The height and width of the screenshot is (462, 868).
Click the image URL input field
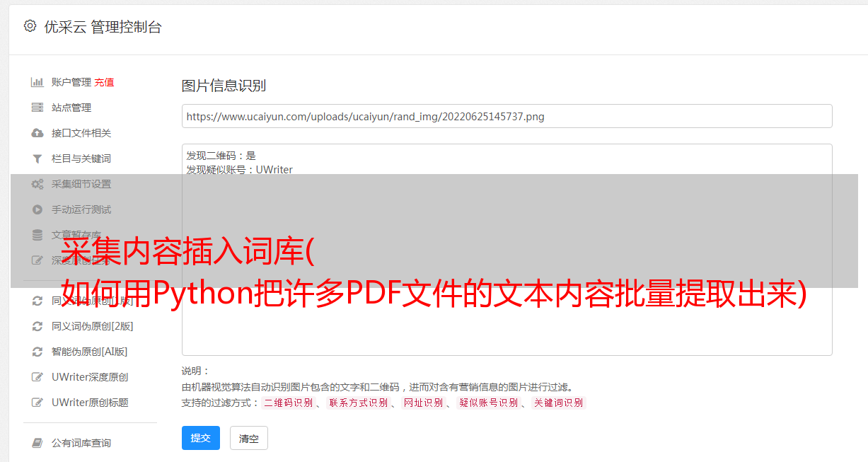point(507,116)
